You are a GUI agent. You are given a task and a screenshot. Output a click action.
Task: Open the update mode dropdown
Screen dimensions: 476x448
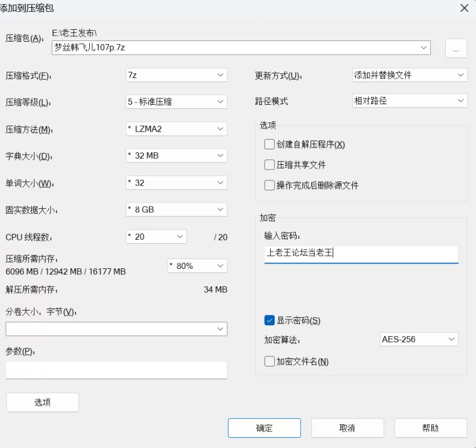[409, 75]
